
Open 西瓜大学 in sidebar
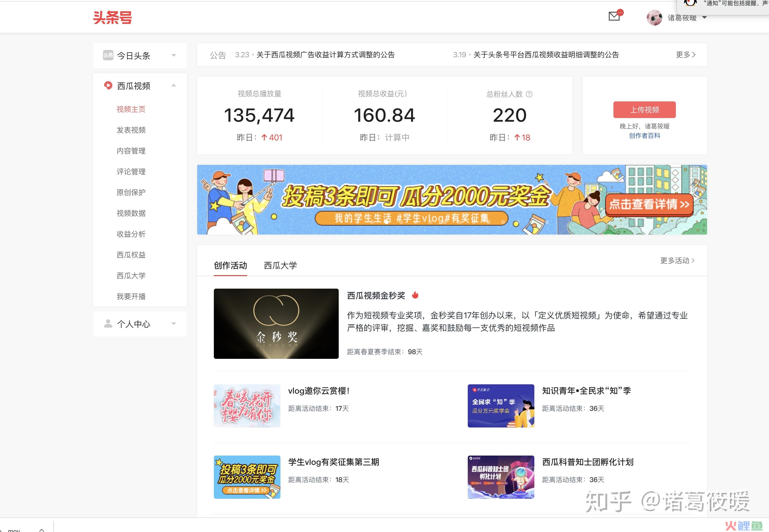click(x=131, y=276)
